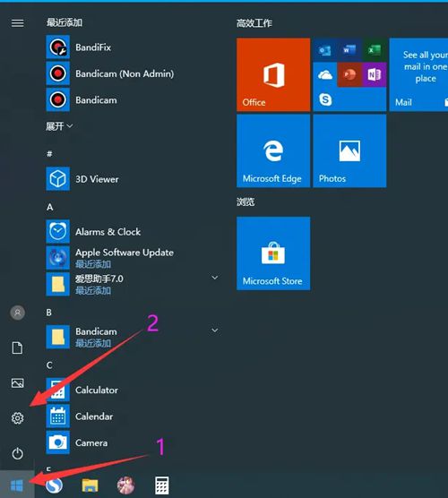Launch Word from the Office tile group
Viewport: 448px width, 498px height.
[x=349, y=50]
